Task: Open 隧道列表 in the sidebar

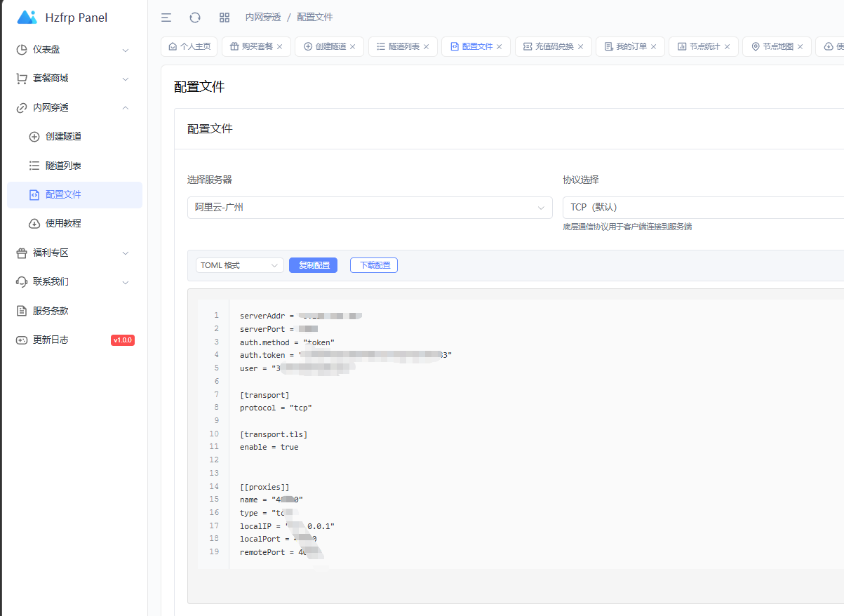Action: 74,166
